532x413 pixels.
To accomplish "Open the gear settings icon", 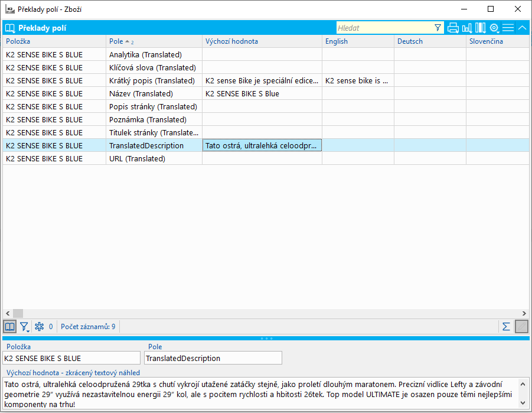I will pyautogui.click(x=494, y=28).
